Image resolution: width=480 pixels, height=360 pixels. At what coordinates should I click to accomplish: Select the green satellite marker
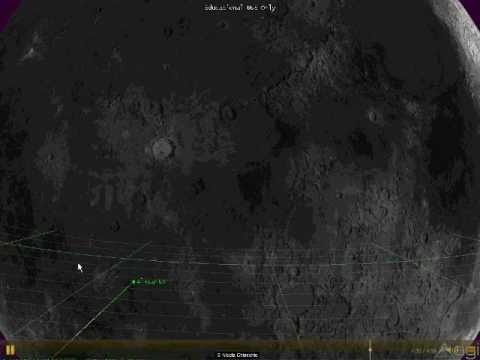click(134, 282)
